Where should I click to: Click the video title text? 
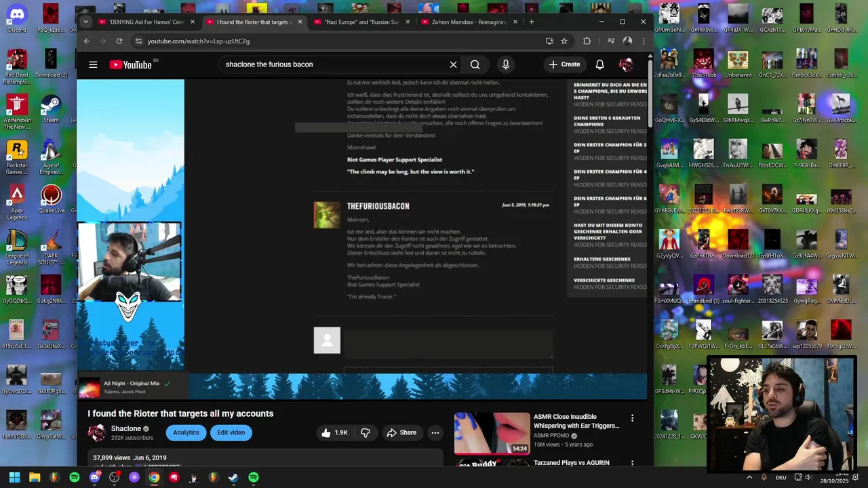[180, 413]
